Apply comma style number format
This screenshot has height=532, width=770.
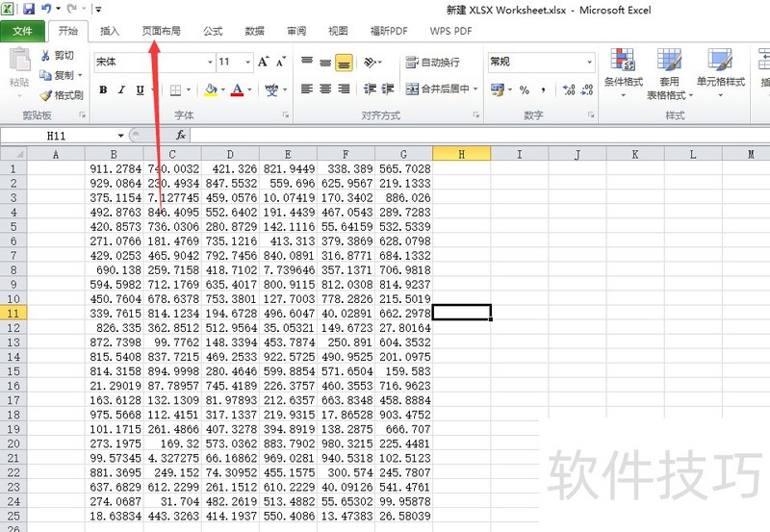click(543, 89)
